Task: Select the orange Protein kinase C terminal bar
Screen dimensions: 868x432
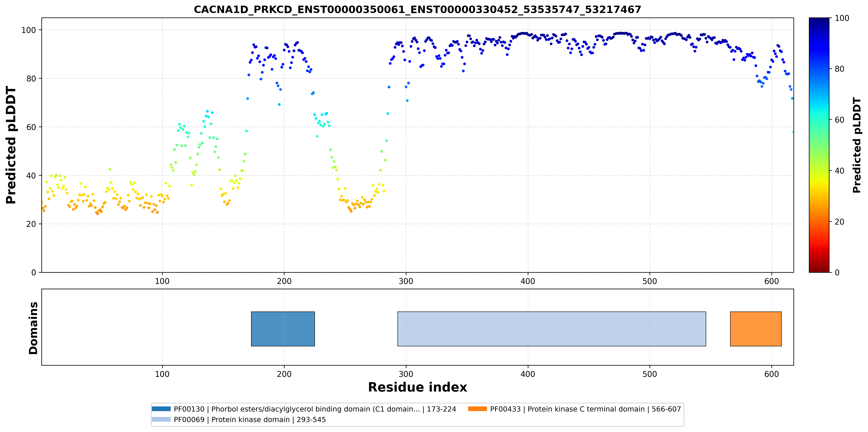Action: tap(756, 329)
